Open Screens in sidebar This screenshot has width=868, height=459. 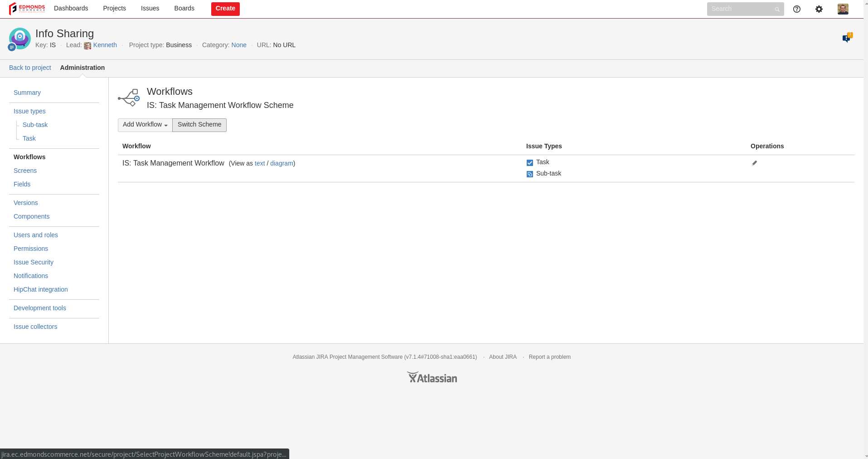25,171
